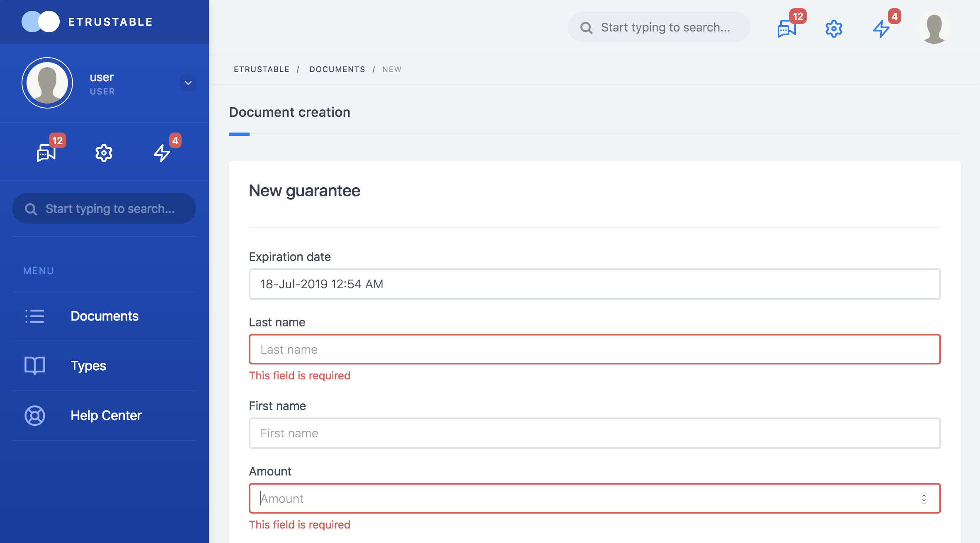This screenshot has height=543, width=980.
Task: Open the Help Center menu item
Action: coord(104,415)
